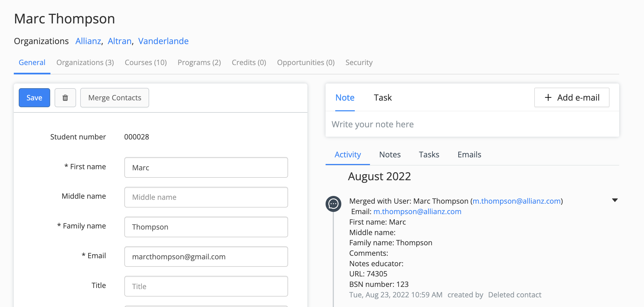This screenshot has height=307, width=644.
Task: Click the trash delete icon button
Action: [65, 98]
